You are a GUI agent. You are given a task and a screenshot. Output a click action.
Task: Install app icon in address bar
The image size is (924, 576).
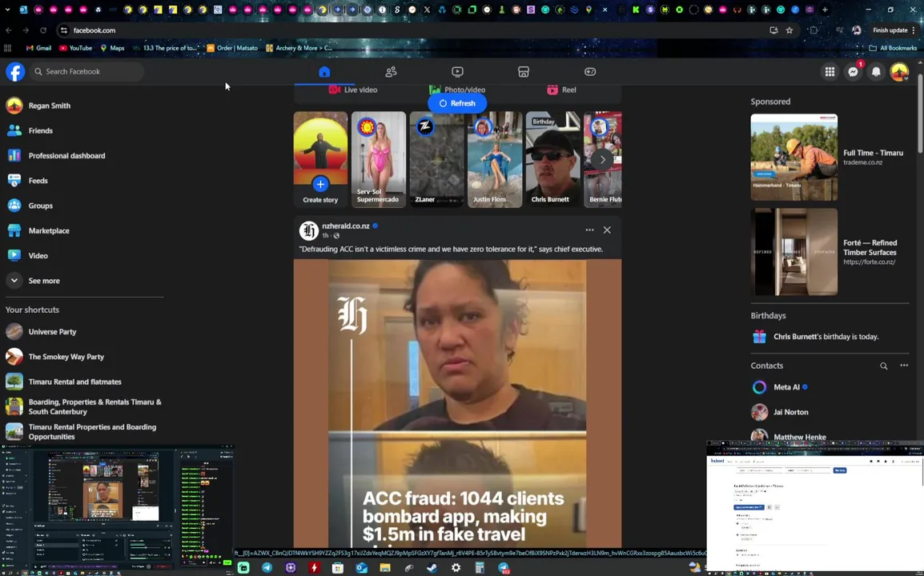tap(773, 30)
